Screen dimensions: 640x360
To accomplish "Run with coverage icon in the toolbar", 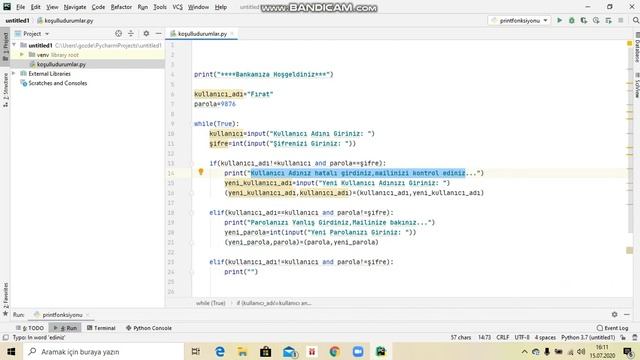I will pyautogui.click(x=584, y=20).
